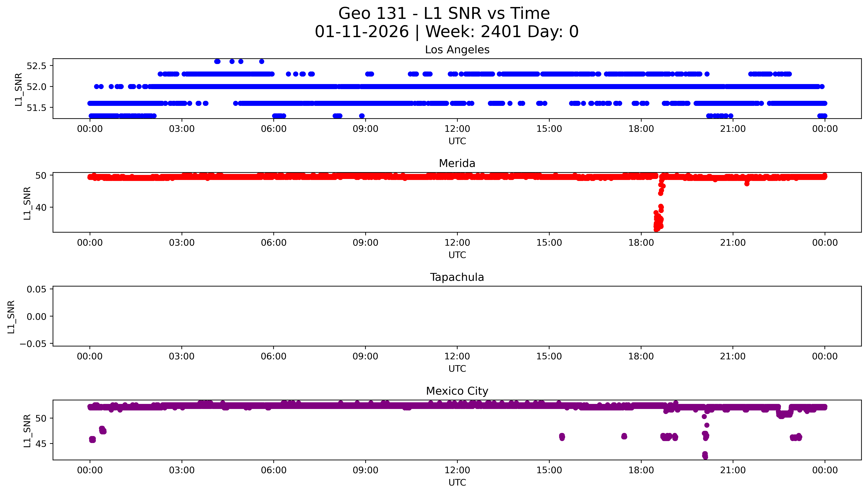868x494 pixels.
Task: Click the 21:00 tick label under Mexico City plot
Action: [733, 470]
